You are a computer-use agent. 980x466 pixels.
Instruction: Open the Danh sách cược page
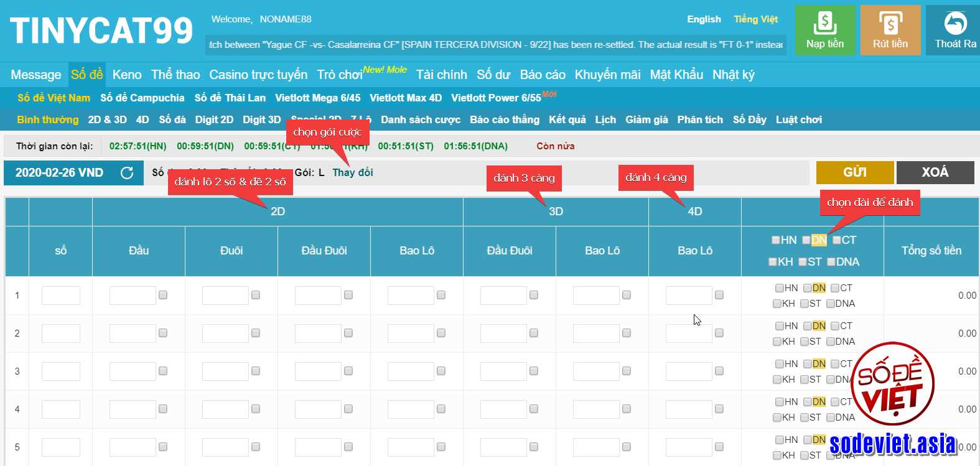click(421, 119)
